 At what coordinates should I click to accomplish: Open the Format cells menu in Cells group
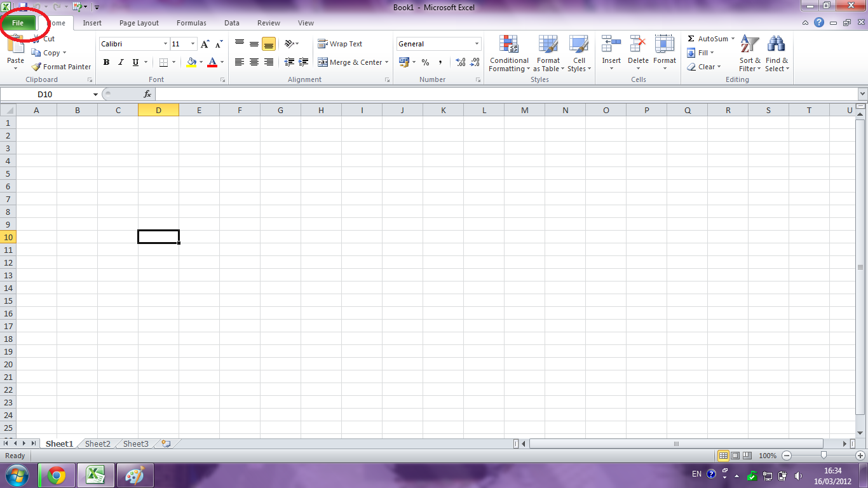[x=665, y=53]
